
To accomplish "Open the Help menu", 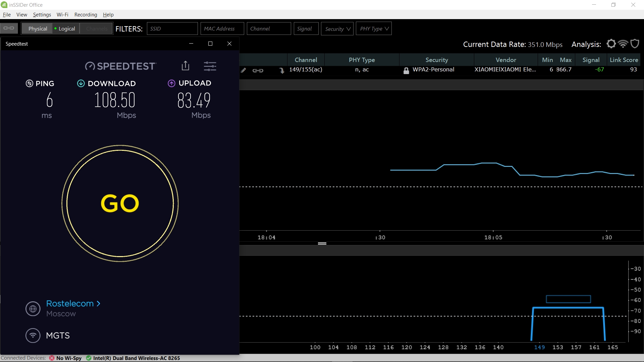I will tap(108, 14).
